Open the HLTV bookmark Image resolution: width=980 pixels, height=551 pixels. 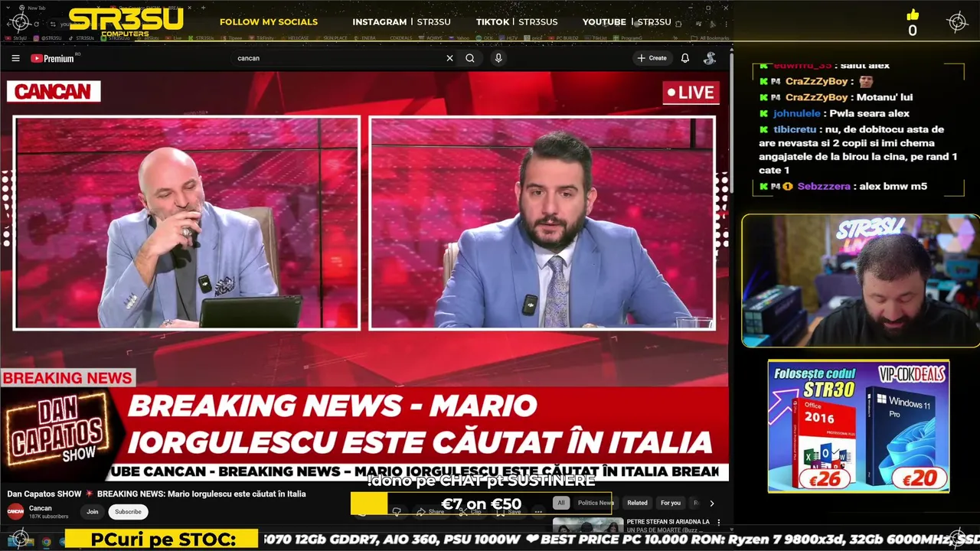508,37
